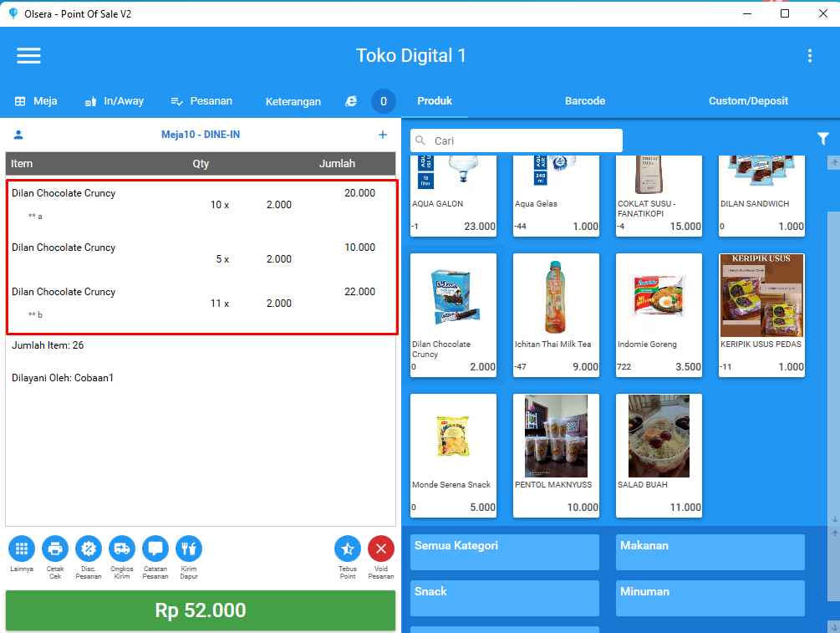Select the order line with note b
This screenshot has height=633, width=840.
click(x=201, y=304)
